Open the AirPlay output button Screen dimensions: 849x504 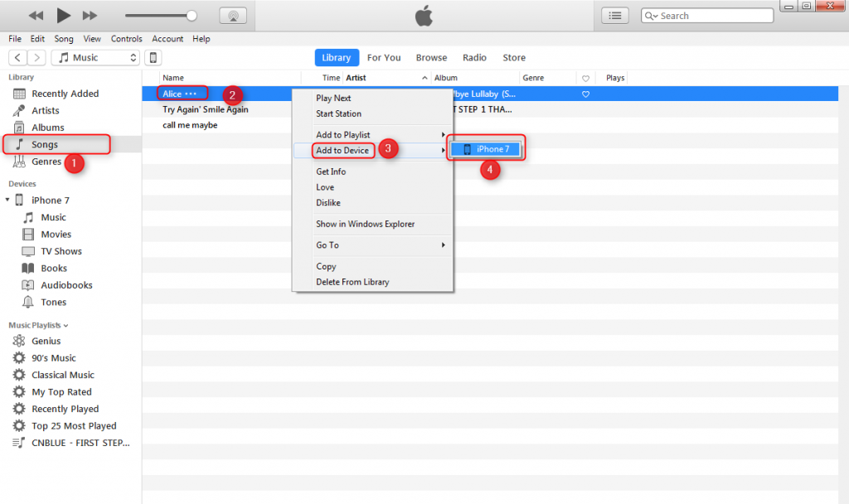[233, 16]
